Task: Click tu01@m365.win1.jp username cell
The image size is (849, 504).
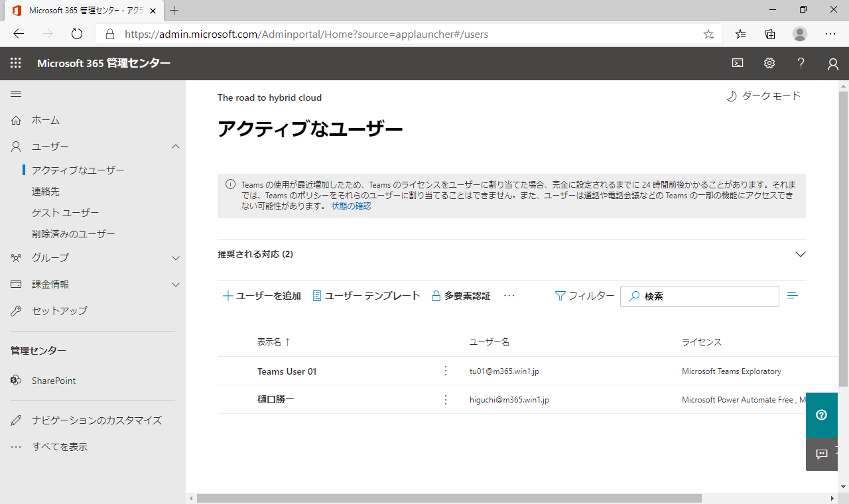Action: click(x=504, y=371)
